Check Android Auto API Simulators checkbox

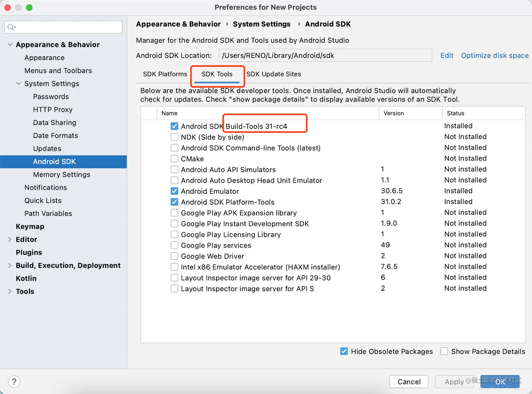(174, 169)
